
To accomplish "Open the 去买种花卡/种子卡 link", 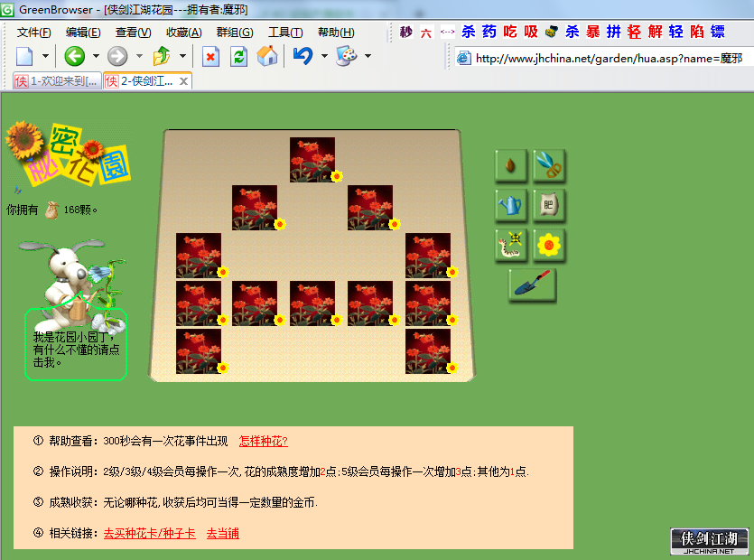I will tap(150, 534).
